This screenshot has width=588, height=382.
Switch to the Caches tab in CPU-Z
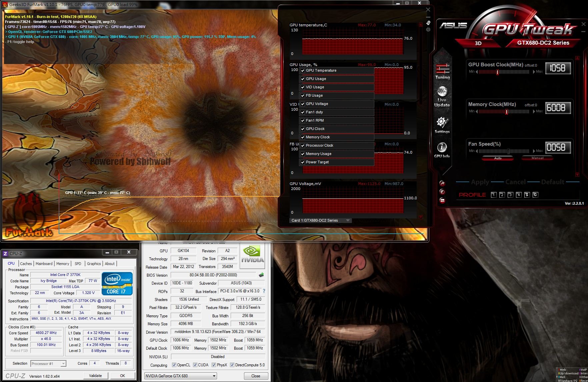(26, 264)
